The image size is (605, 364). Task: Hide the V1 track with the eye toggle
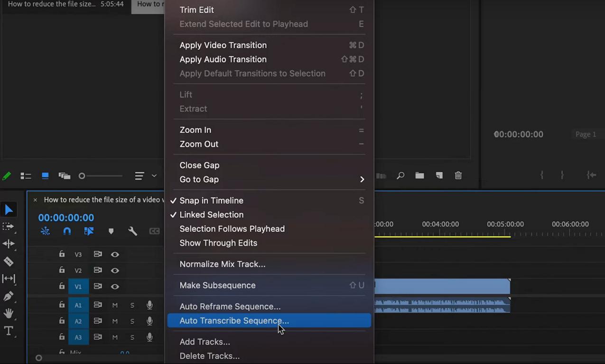[115, 286]
